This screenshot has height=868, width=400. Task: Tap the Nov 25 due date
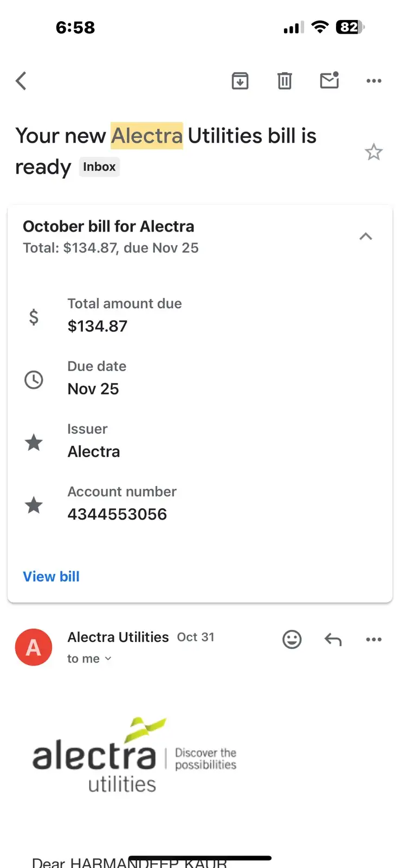tap(93, 389)
